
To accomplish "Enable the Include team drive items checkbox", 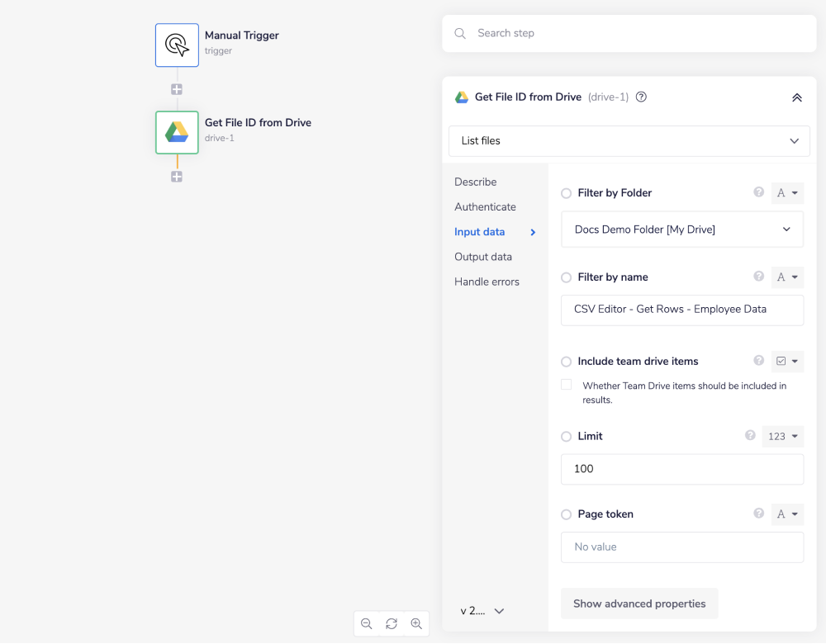I will tap(566, 384).
